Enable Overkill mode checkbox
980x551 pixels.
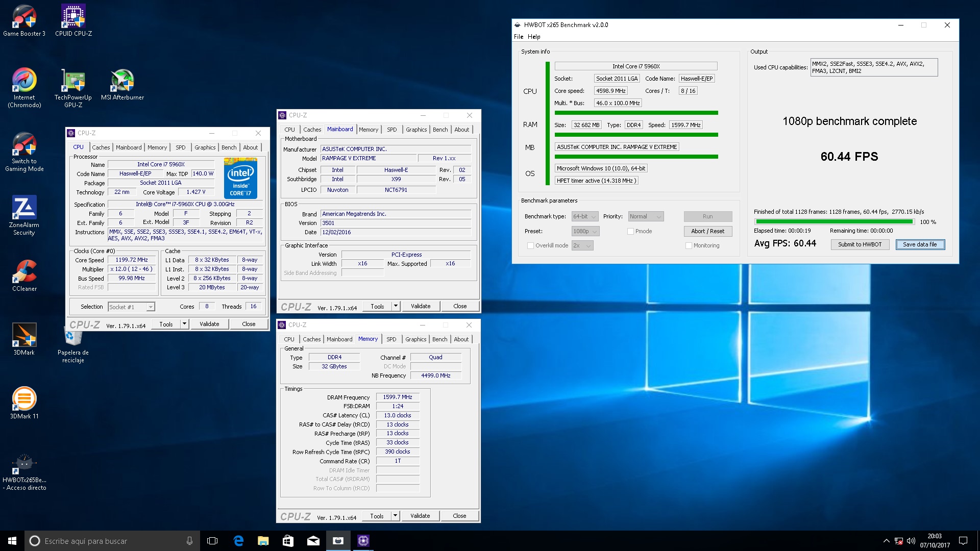point(531,245)
